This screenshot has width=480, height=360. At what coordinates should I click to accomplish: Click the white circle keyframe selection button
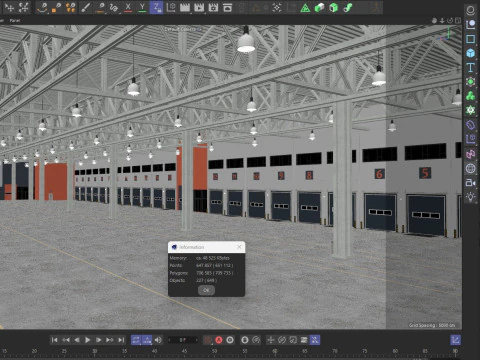(230, 340)
